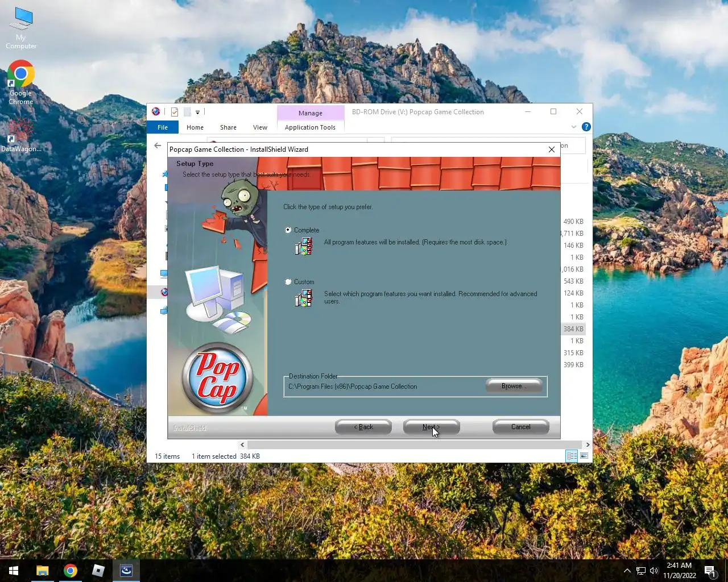Click the horizontal scrollbar track in Explorer

pos(415,444)
